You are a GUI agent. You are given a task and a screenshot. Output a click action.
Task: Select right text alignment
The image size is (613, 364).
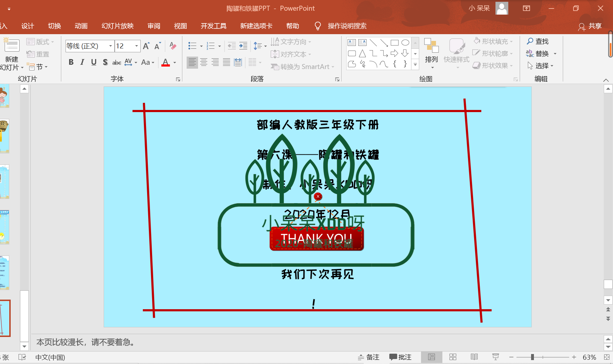pos(215,63)
